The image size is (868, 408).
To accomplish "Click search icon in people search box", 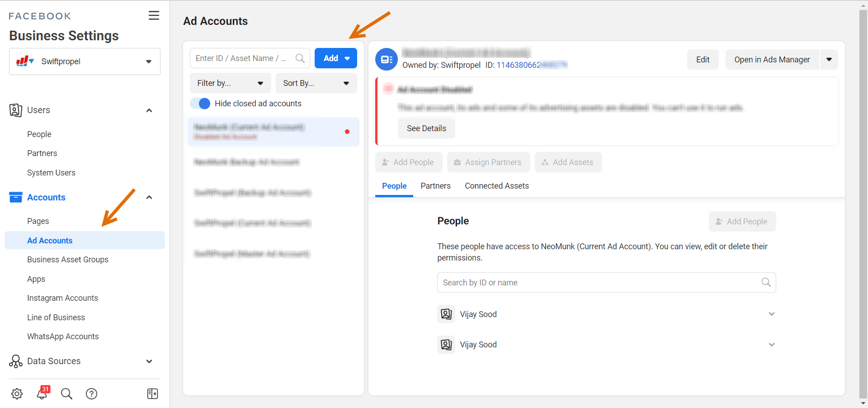I will tap(766, 282).
